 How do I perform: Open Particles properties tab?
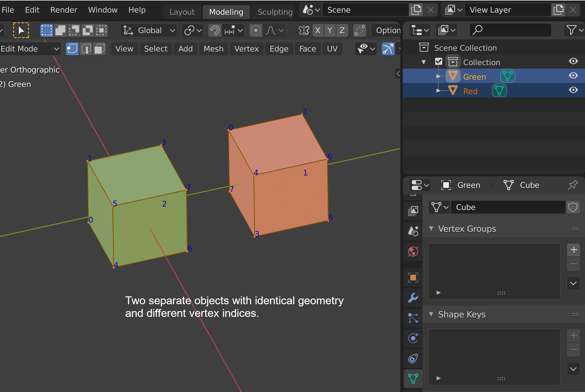click(x=413, y=318)
